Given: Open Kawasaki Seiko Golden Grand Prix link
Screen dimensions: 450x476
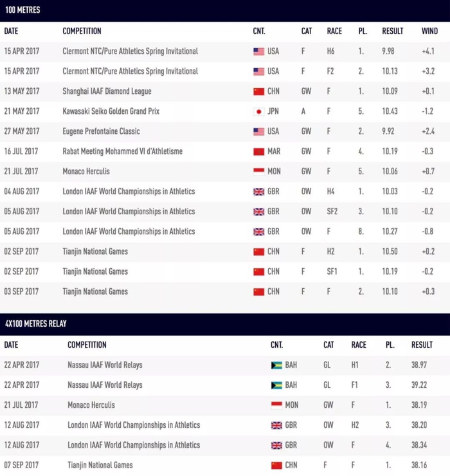Looking at the screenshot, I should [x=111, y=111].
